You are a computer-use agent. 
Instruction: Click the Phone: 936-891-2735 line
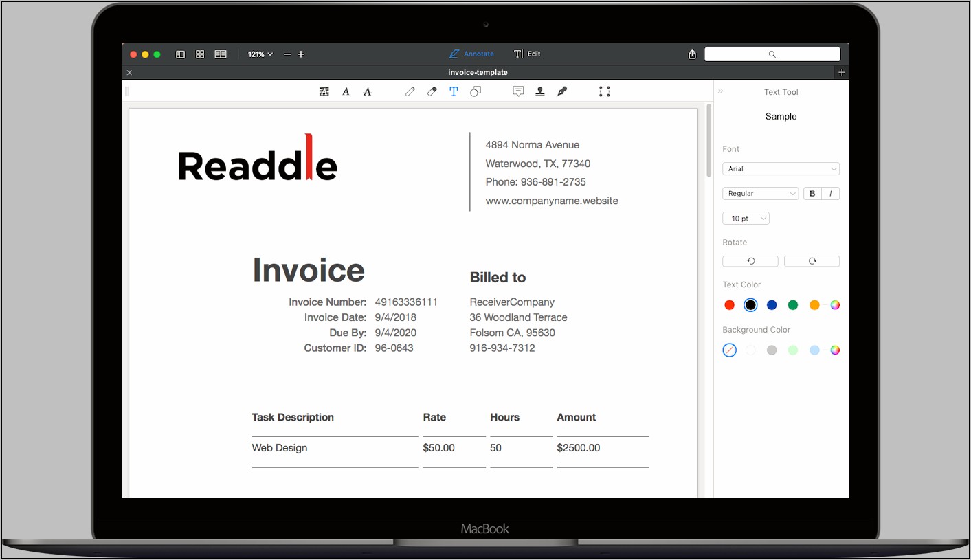pyautogui.click(x=535, y=182)
